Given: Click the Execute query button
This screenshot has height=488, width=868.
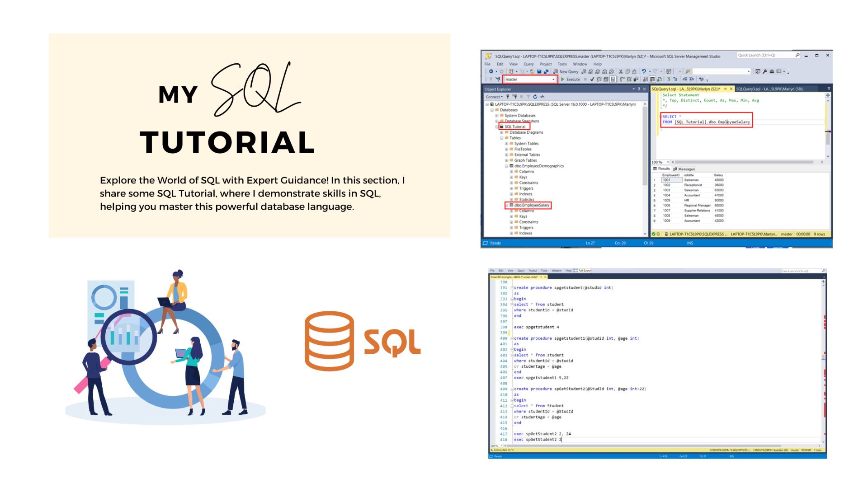Looking at the screenshot, I should pos(570,79).
